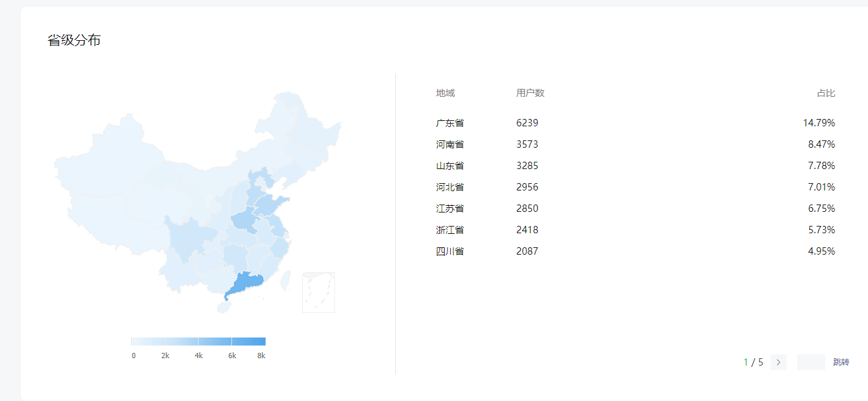Click the visual map color legend bar
The width and height of the screenshot is (868, 401).
(x=198, y=342)
